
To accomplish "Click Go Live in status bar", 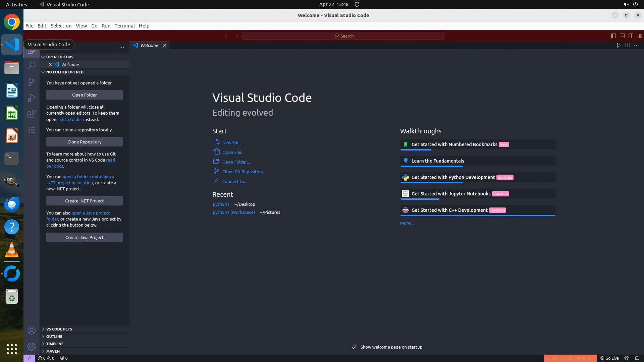I will click(x=609, y=358).
